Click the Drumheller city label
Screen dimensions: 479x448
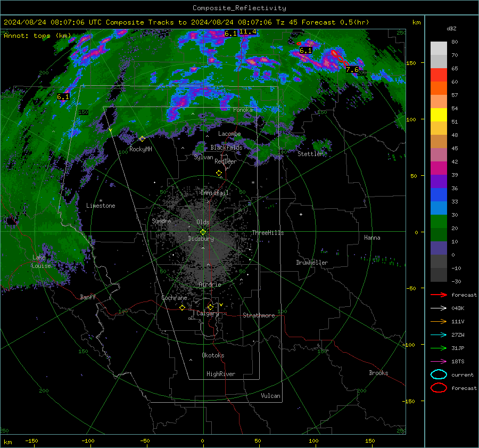(x=312, y=263)
